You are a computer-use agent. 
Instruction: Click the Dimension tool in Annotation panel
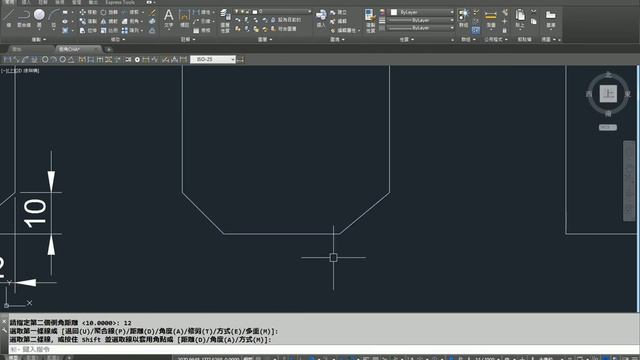click(x=184, y=18)
